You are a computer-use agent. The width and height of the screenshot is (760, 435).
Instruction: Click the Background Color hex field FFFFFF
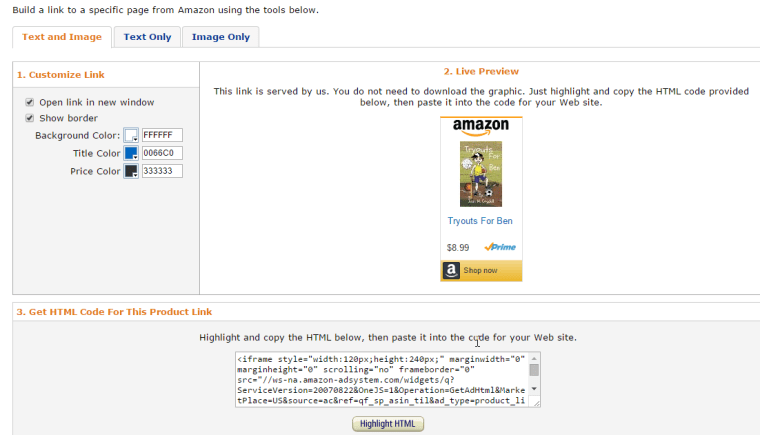pyautogui.click(x=162, y=135)
